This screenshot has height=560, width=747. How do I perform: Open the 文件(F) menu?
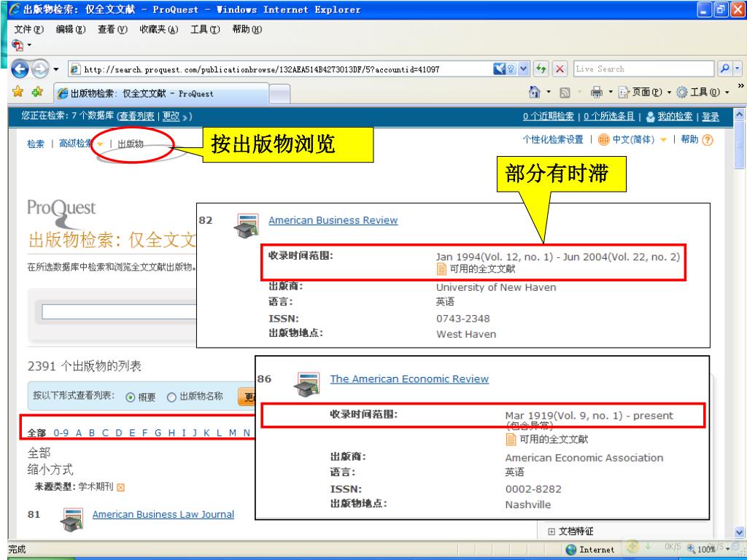(x=28, y=29)
